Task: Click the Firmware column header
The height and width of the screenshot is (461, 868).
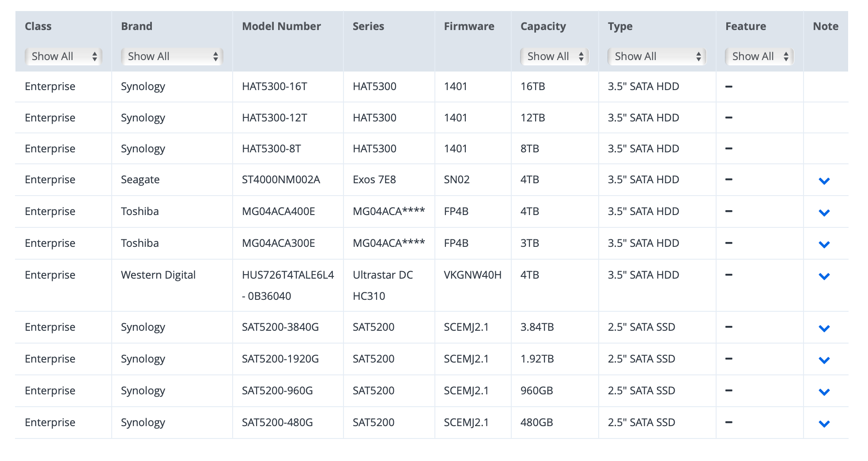Action: point(469,26)
